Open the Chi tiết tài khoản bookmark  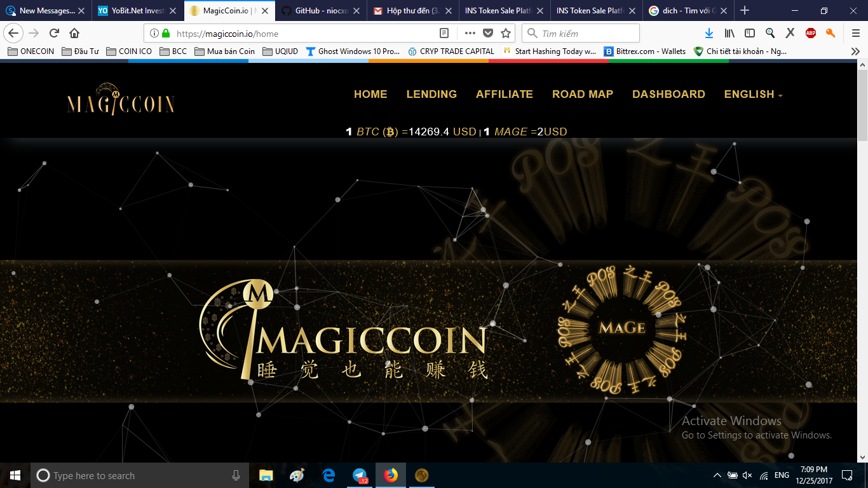740,51
